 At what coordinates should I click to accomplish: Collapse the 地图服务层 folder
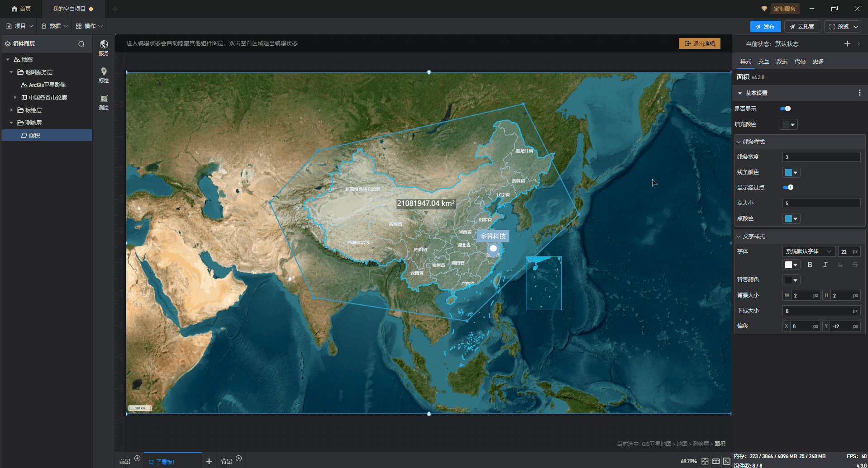11,72
